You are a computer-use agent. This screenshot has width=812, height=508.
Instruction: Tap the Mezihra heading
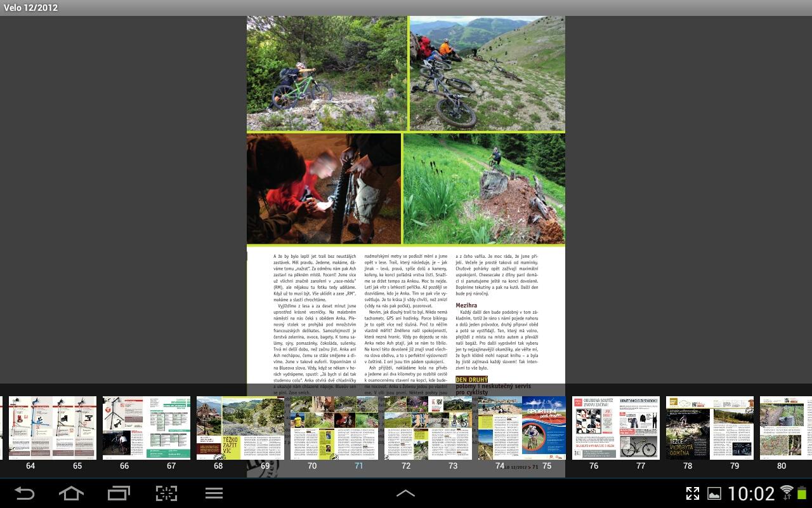466,305
